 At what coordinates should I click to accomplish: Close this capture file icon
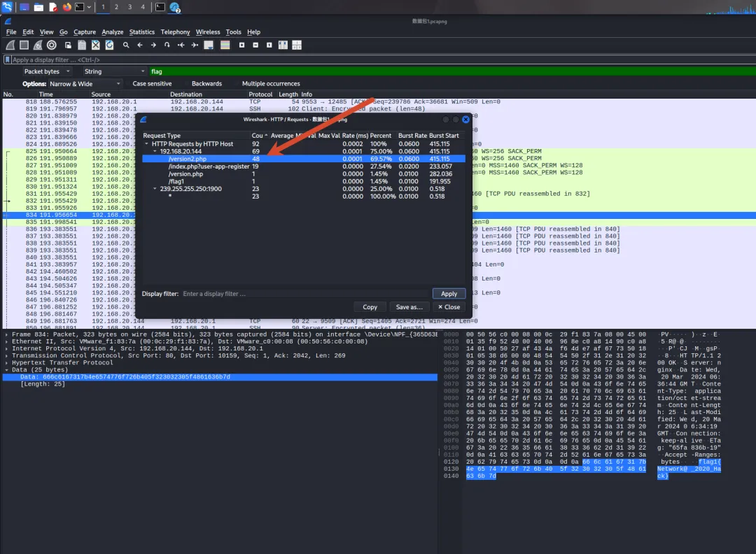(96, 45)
